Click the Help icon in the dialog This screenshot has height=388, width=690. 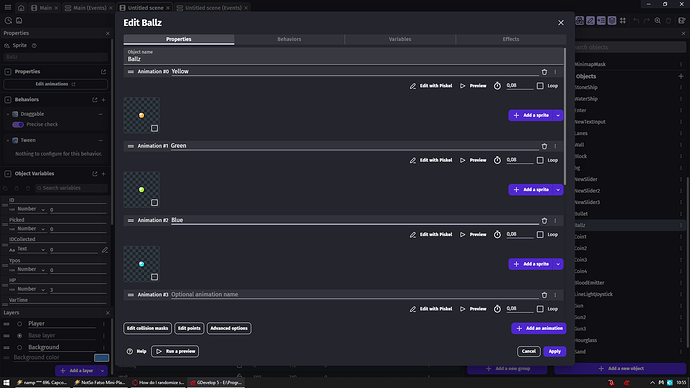pyautogui.click(x=130, y=351)
